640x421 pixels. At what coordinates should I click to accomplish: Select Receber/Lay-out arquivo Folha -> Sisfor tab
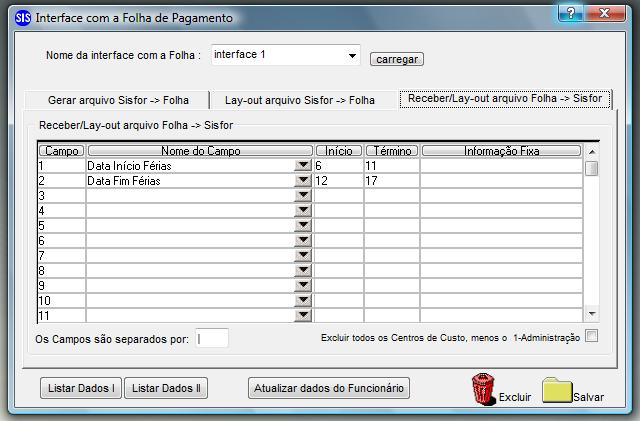[x=505, y=99]
